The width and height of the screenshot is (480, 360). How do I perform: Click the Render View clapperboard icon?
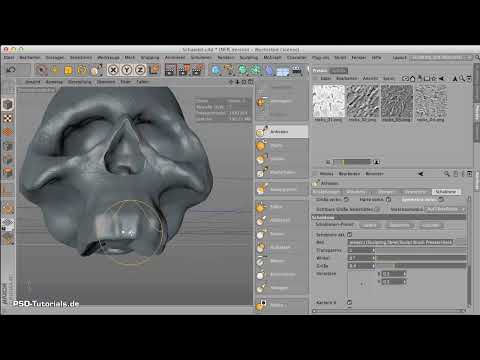pos(170,70)
